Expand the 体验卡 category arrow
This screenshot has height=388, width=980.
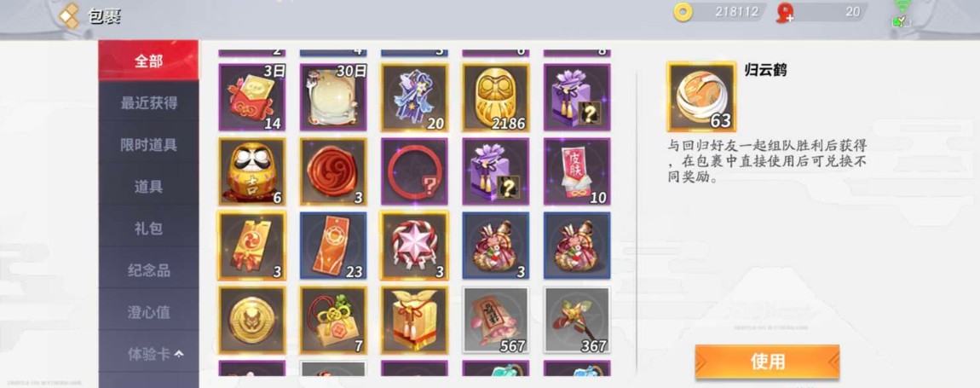179,354
